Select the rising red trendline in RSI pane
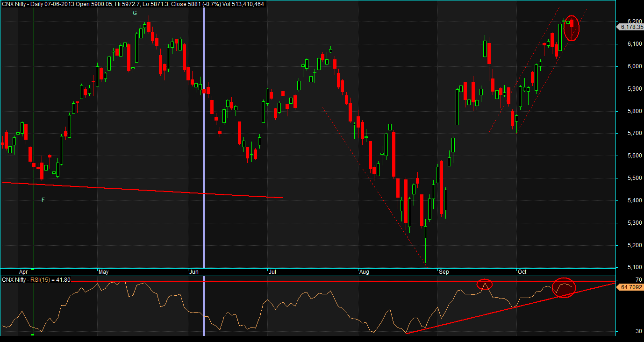644x342 pixels. [x=511, y=308]
